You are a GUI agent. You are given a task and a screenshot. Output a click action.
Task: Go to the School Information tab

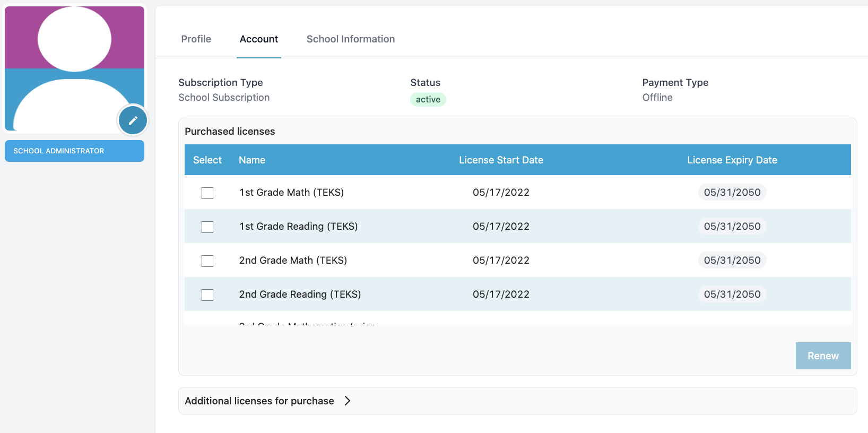(351, 39)
